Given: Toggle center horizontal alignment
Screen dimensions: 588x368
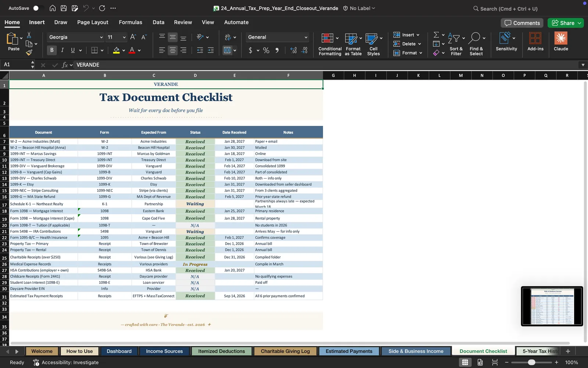Looking at the screenshot, I should click(x=172, y=50).
